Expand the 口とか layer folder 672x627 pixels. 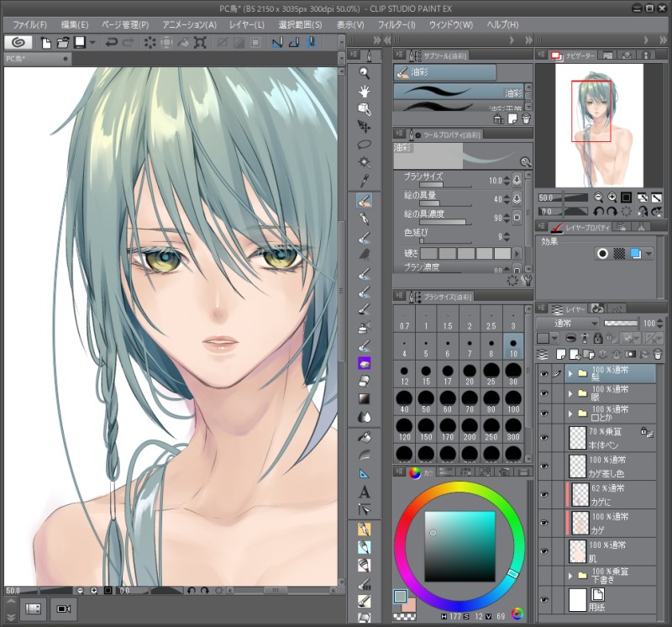click(570, 414)
